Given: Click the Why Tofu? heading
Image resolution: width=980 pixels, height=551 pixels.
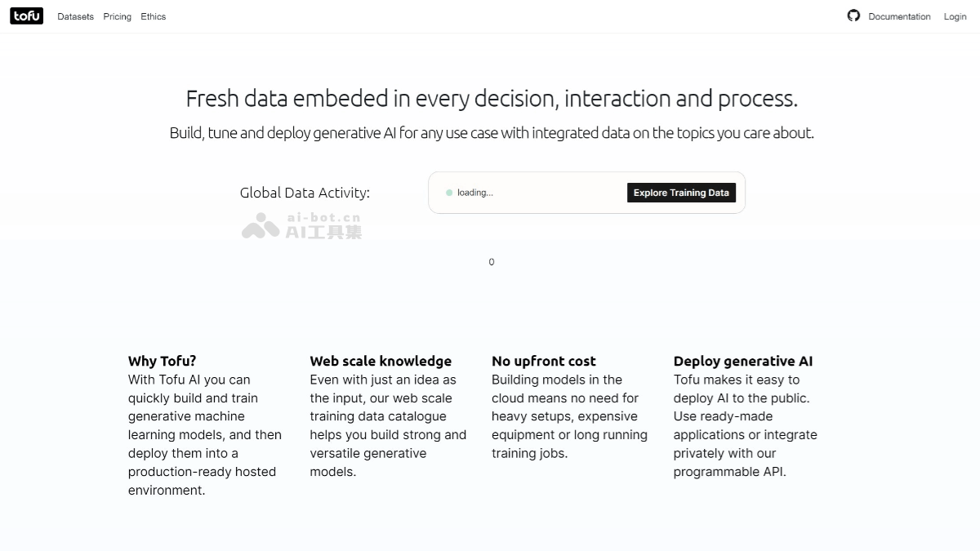Looking at the screenshot, I should coord(162,361).
